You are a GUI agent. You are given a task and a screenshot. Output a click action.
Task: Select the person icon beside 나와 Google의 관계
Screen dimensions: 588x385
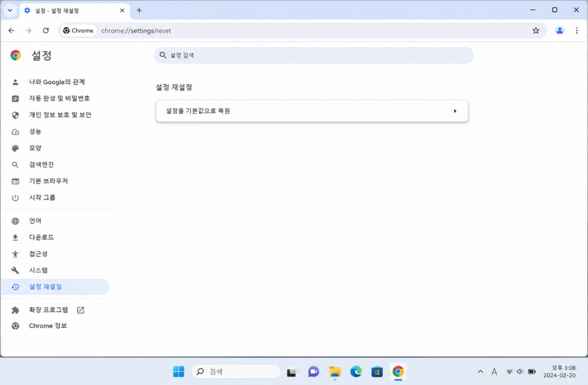16,82
